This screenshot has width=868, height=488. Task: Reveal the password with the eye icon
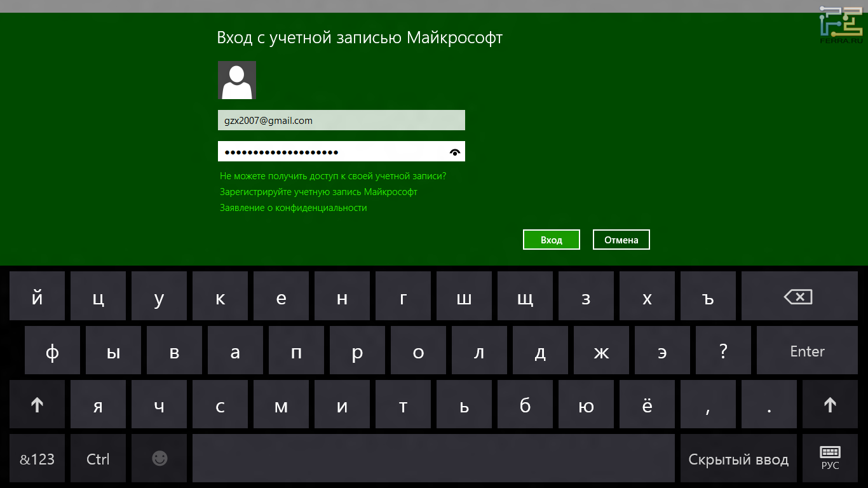[454, 152]
